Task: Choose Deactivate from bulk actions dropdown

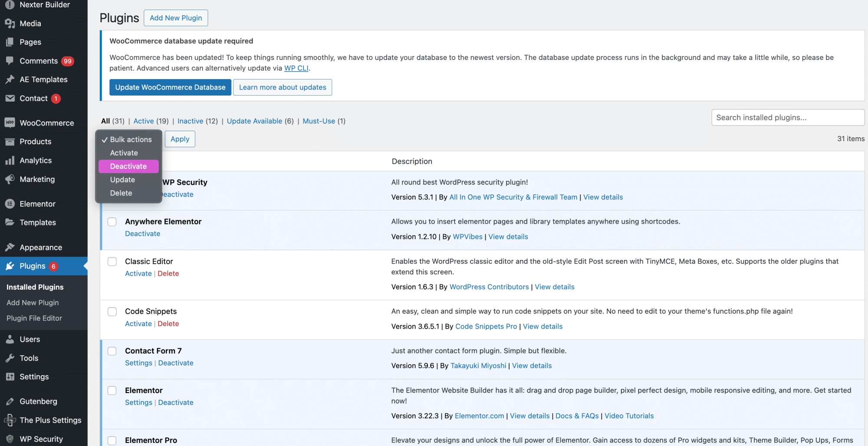Action: pyautogui.click(x=128, y=166)
